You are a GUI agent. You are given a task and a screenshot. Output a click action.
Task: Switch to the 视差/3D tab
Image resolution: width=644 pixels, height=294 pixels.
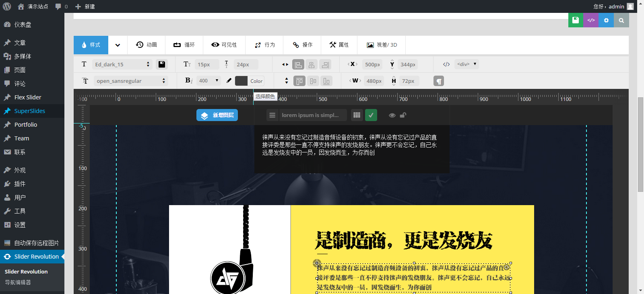point(382,45)
